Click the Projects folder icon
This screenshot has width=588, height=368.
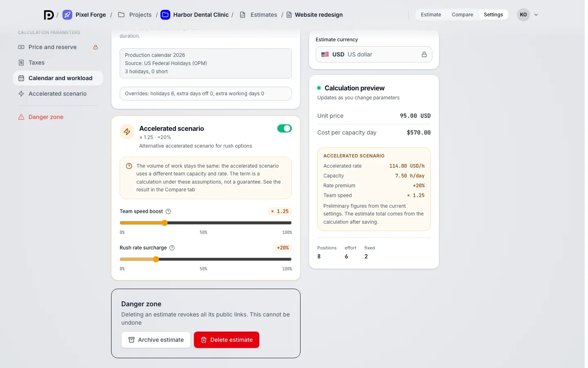pos(121,15)
